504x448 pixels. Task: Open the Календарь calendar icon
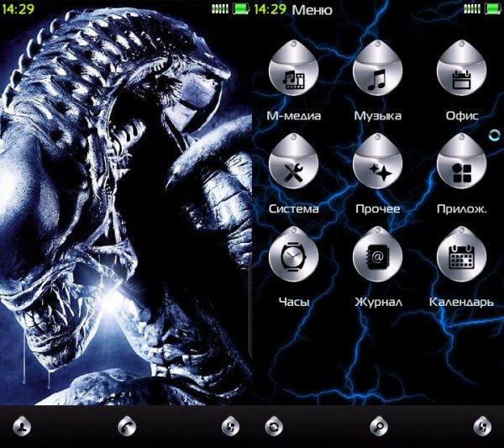[x=461, y=255]
